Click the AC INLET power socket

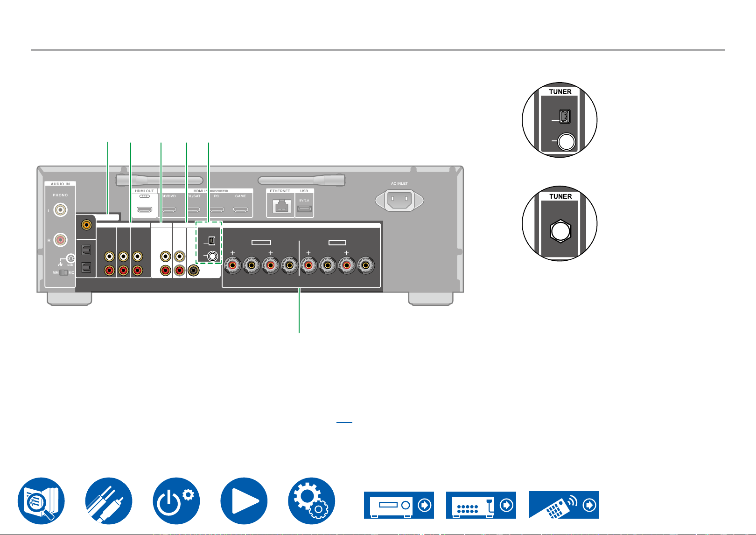click(x=399, y=201)
